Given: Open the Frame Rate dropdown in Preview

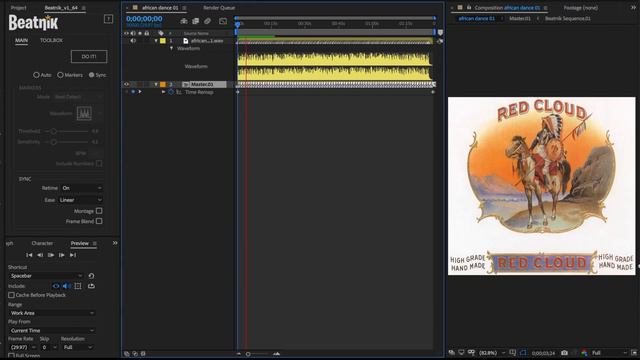Looking at the screenshot, I should pyautogui.click(x=22, y=347).
